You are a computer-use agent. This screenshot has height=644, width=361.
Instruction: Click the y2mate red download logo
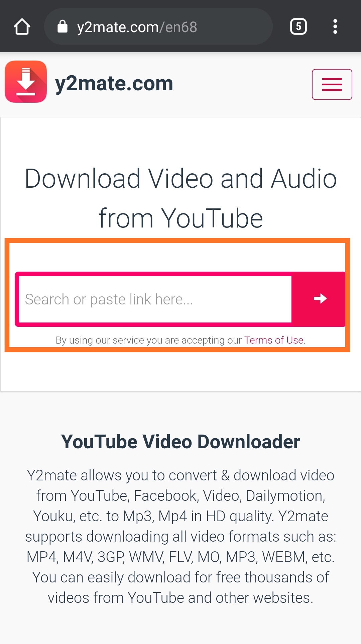pyautogui.click(x=26, y=81)
